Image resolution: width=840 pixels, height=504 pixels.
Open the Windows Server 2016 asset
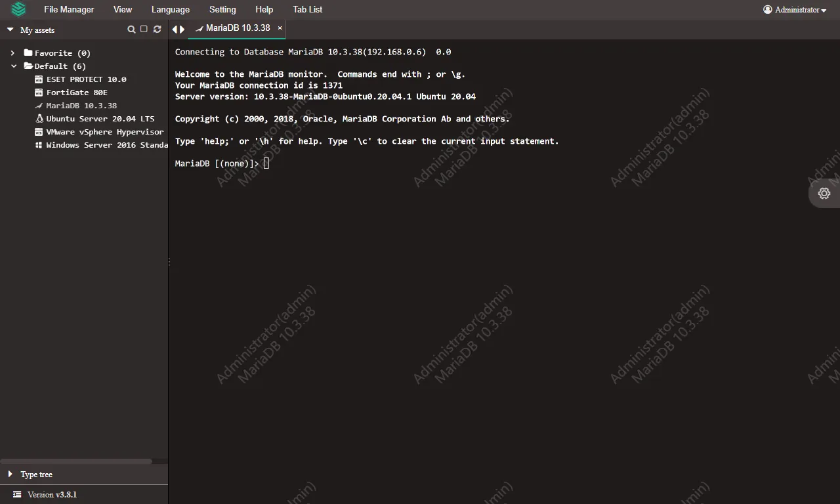tap(107, 145)
